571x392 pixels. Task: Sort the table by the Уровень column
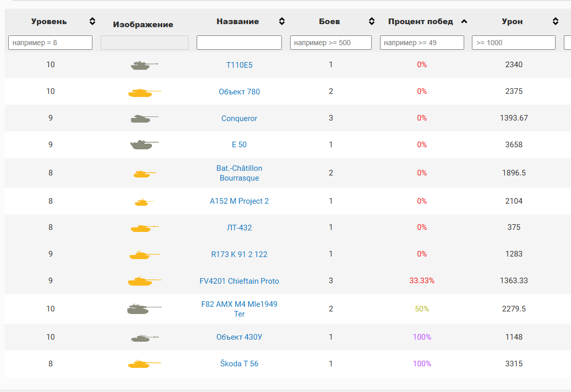pos(92,21)
